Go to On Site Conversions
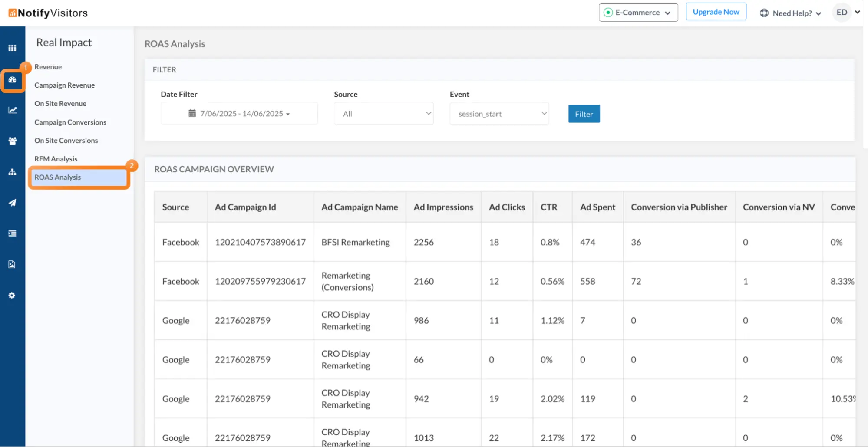 pyautogui.click(x=66, y=141)
